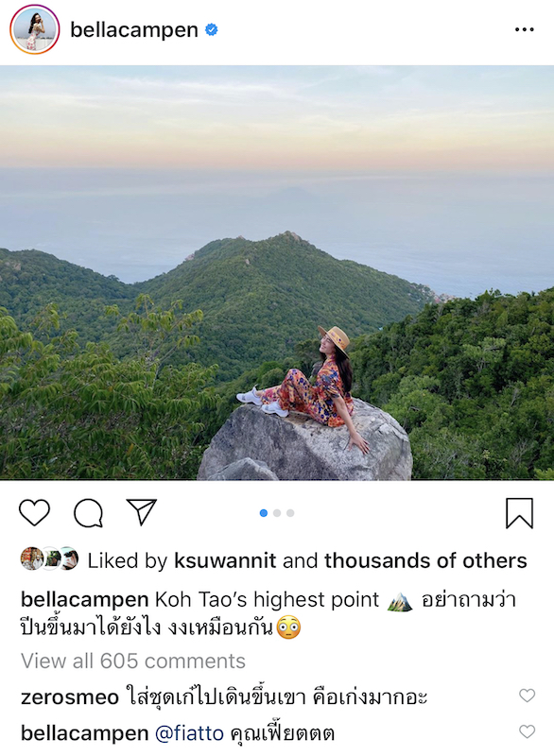This screenshot has width=554, height=756.
Task: Like zerosmeo's comment with small heart
Action: tap(527, 695)
